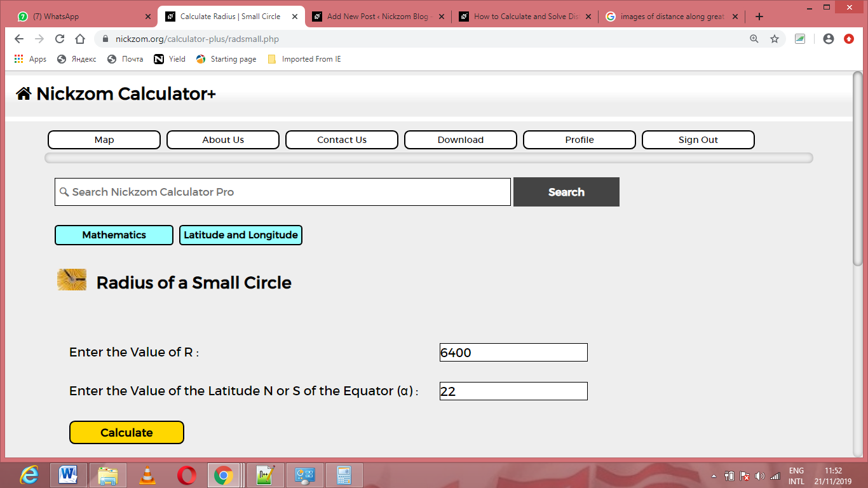Open the Яндекс bookmark
This screenshot has width=868, height=488.
coord(77,59)
